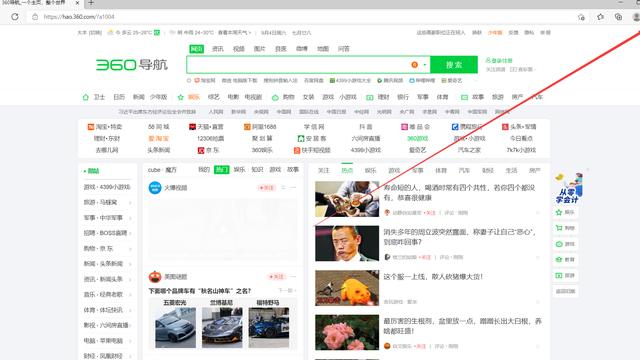Click the green icon beside 购物
Screen dimensions: 640x360
[275, 97]
